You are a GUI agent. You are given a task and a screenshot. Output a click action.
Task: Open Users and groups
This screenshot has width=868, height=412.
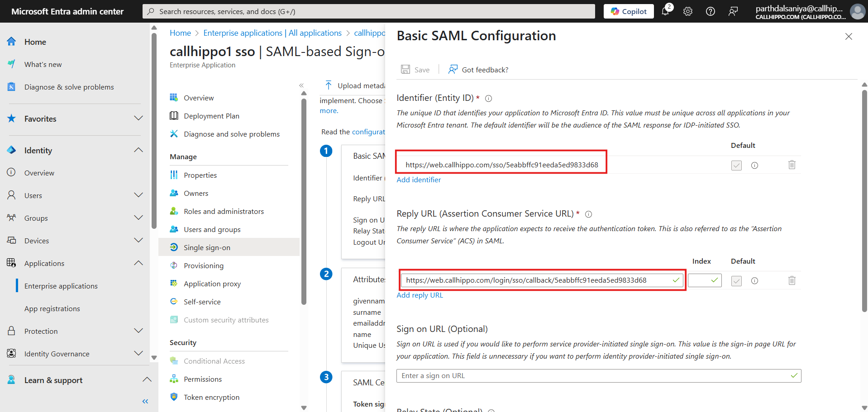[212, 229]
